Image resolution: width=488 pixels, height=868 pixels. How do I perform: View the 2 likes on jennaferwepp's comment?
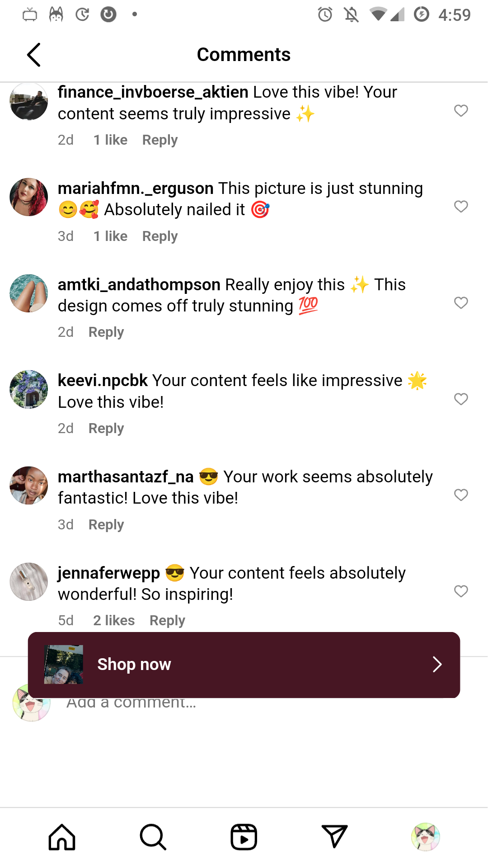pos(114,621)
